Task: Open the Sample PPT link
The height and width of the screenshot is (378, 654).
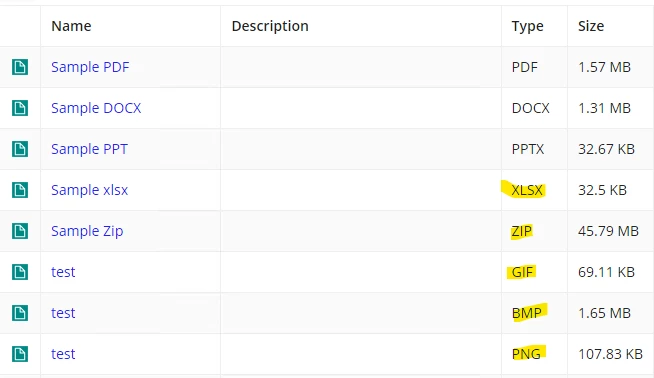Action: (89, 149)
